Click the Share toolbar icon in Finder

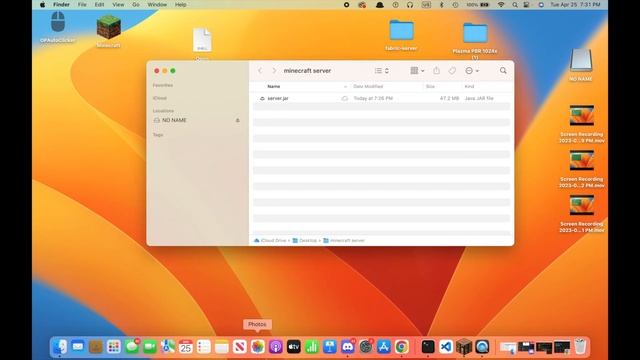(x=436, y=71)
